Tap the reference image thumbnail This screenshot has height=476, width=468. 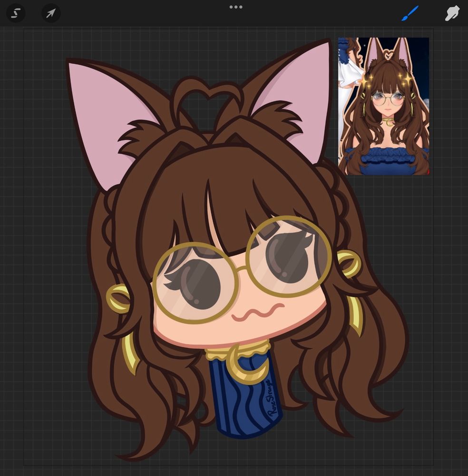pos(383,106)
